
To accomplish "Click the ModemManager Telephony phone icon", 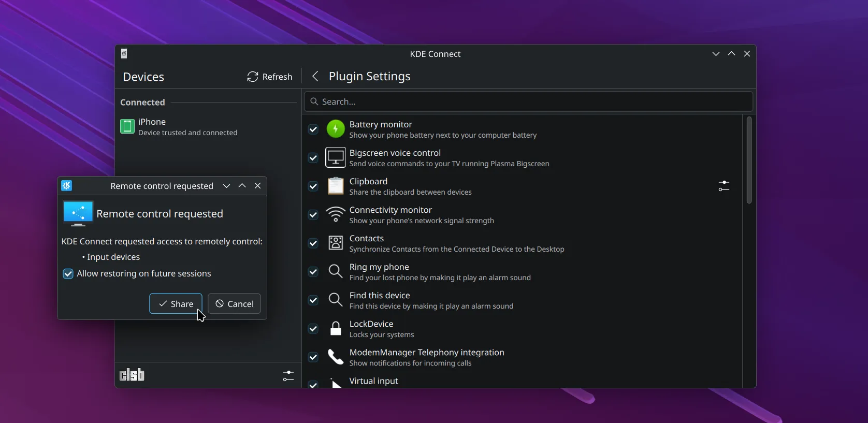I will point(336,357).
